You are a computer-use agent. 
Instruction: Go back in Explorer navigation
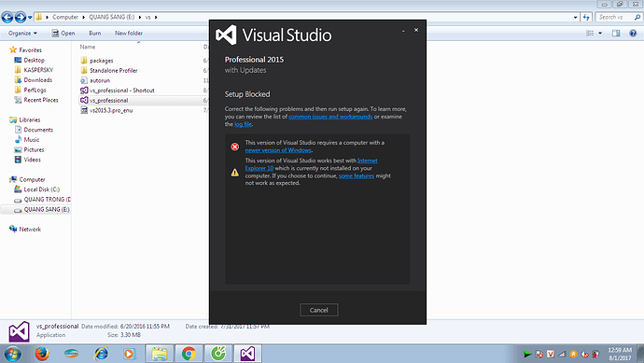(7, 17)
